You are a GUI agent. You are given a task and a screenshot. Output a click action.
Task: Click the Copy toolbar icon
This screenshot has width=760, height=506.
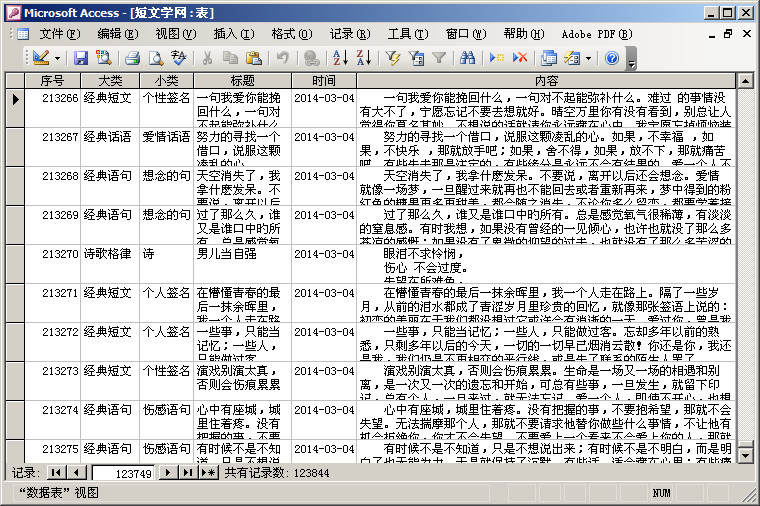coord(230,58)
